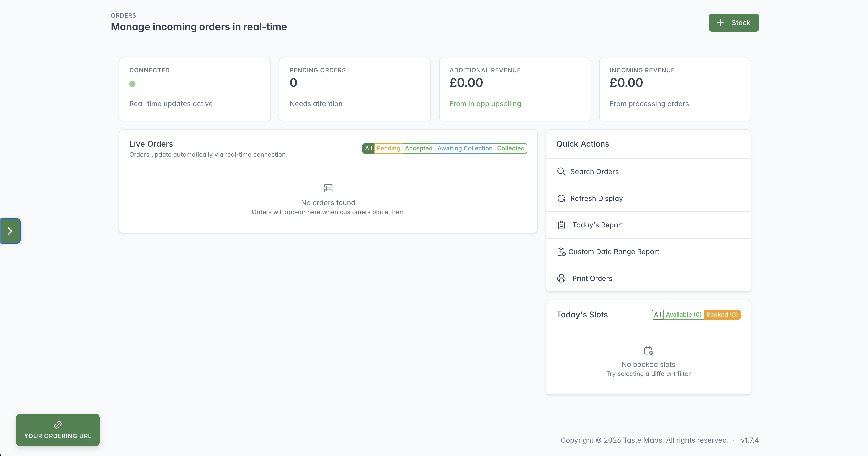Open the Pending Orders stat card
The width and height of the screenshot is (868, 456).
[x=355, y=90]
